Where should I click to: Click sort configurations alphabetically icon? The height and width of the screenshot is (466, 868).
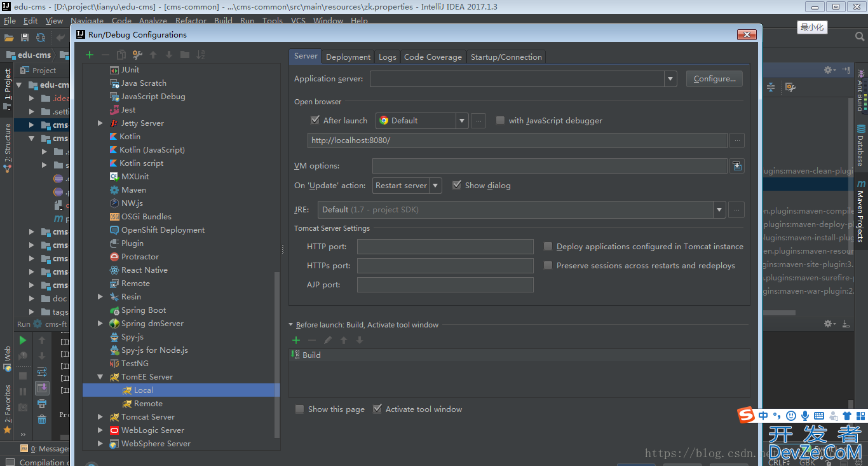pyautogui.click(x=201, y=55)
